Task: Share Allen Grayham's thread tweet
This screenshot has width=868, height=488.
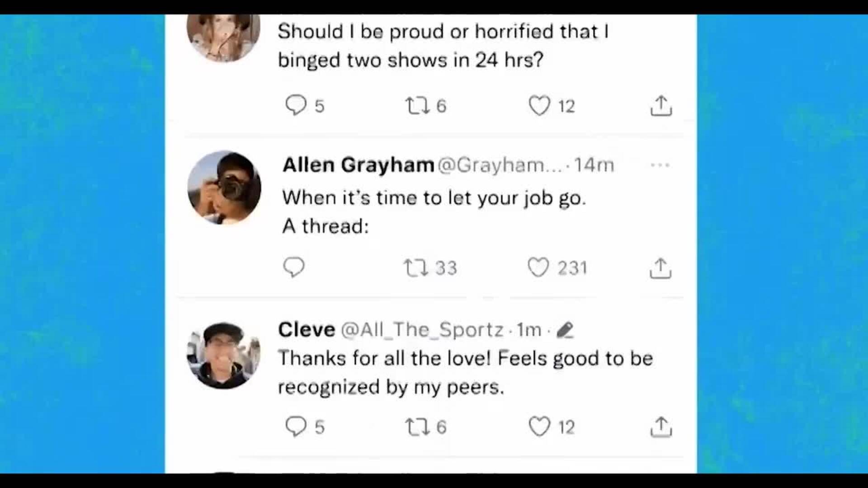Action: pyautogui.click(x=660, y=268)
